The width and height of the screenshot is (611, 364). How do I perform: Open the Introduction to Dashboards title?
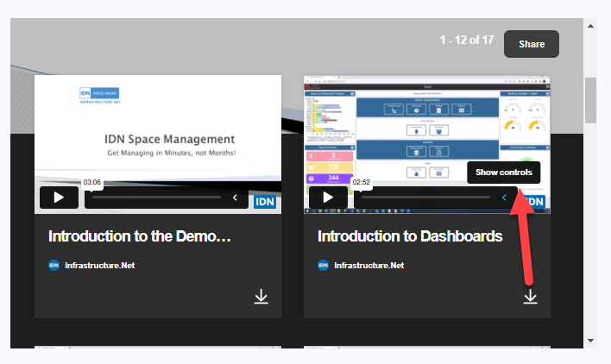pos(410,236)
